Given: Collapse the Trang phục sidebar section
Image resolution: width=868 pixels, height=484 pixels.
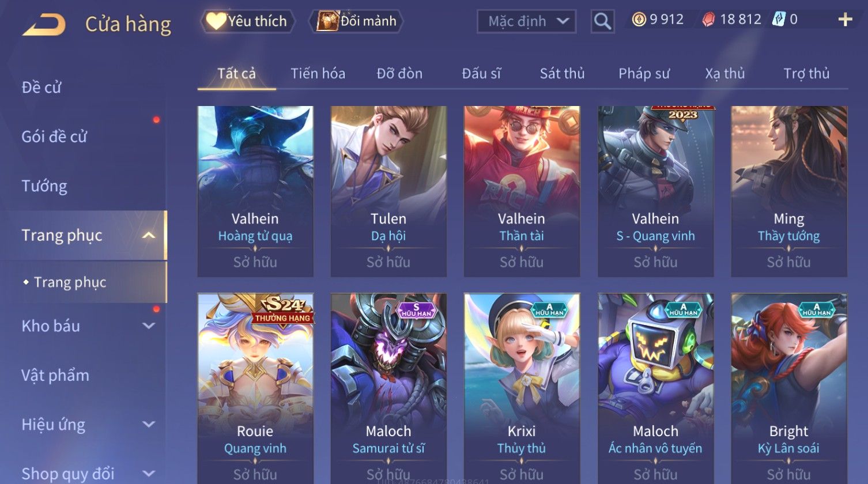Looking at the screenshot, I should 149,235.
